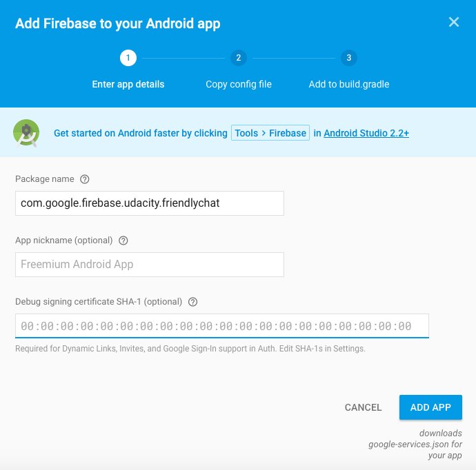The height and width of the screenshot is (470, 476).
Task: Focus the Package name text field
Action: 150,203
